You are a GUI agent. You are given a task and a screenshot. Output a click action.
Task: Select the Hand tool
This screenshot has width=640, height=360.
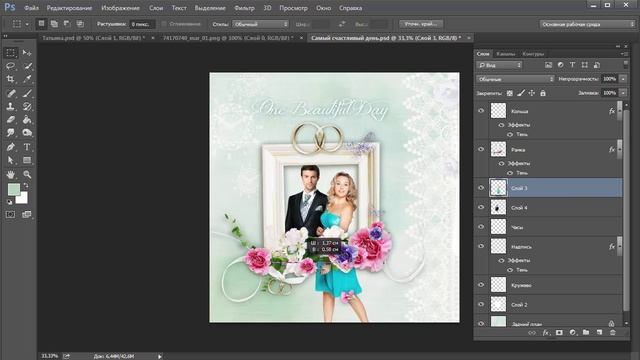(x=11, y=174)
